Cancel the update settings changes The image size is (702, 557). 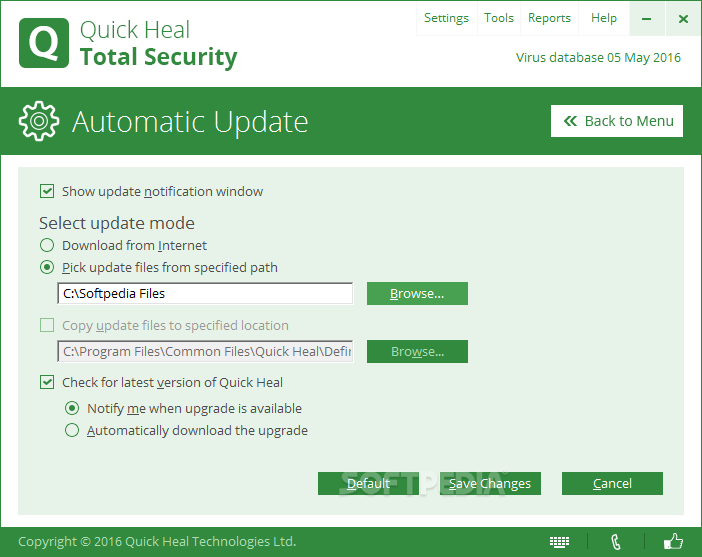pos(612,484)
